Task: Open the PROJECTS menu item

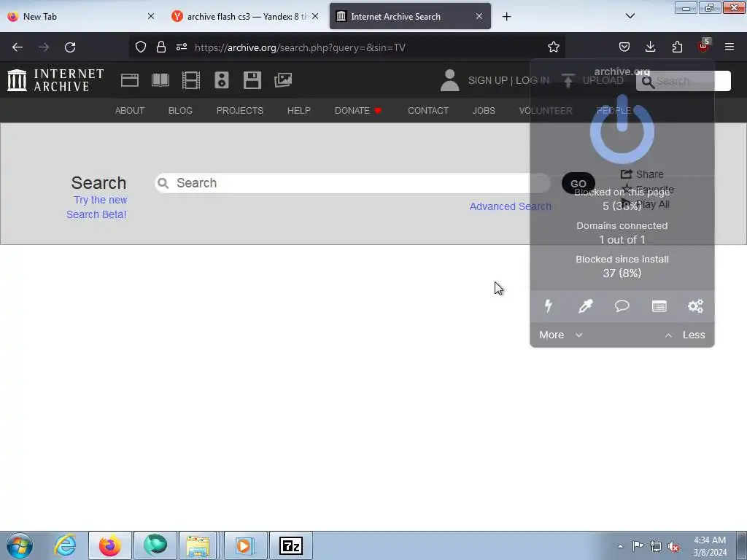Action: [239, 111]
